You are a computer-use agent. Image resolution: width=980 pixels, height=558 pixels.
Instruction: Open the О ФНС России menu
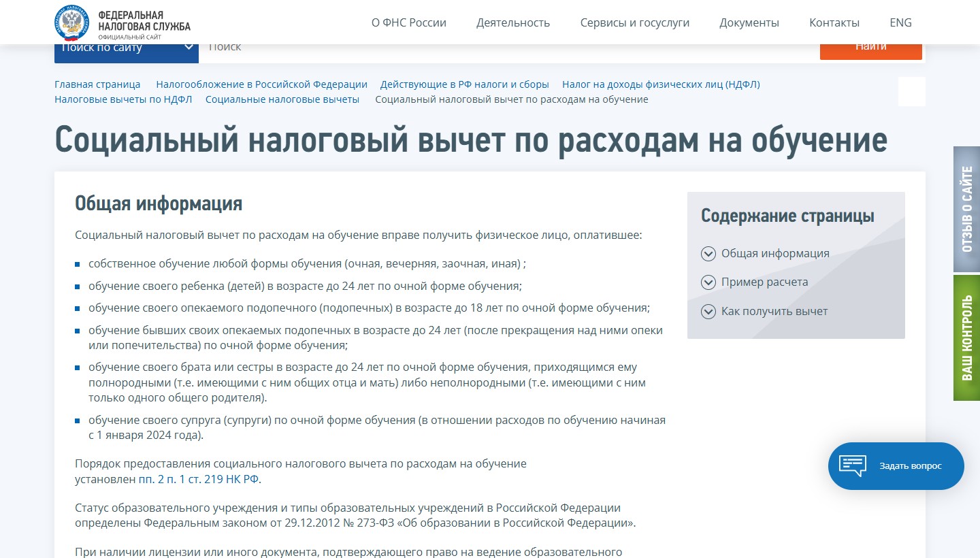pyautogui.click(x=409, y=22)
